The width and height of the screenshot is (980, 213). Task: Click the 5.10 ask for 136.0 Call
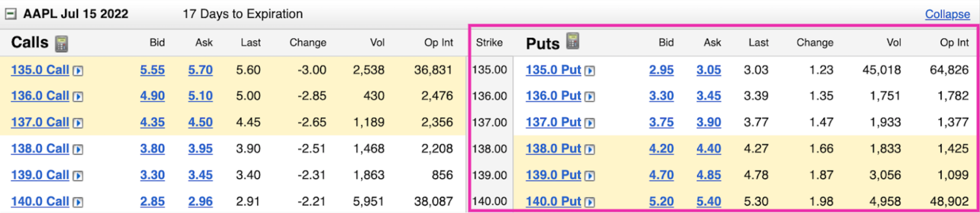coord(200,96)
